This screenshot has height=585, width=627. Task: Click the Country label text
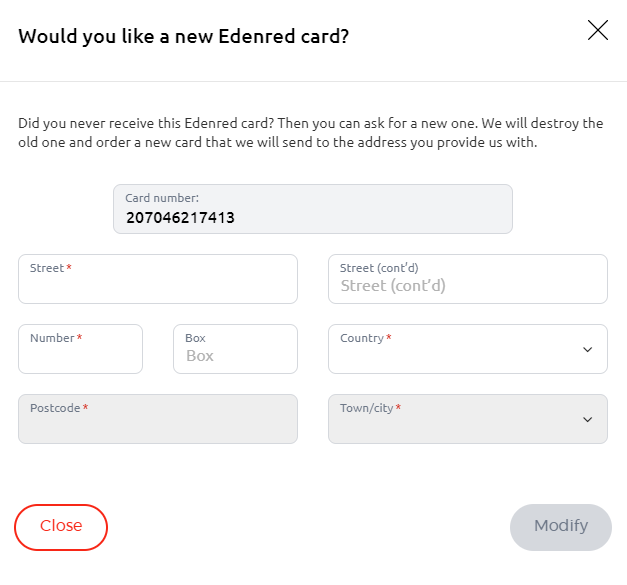coord(362,338)
